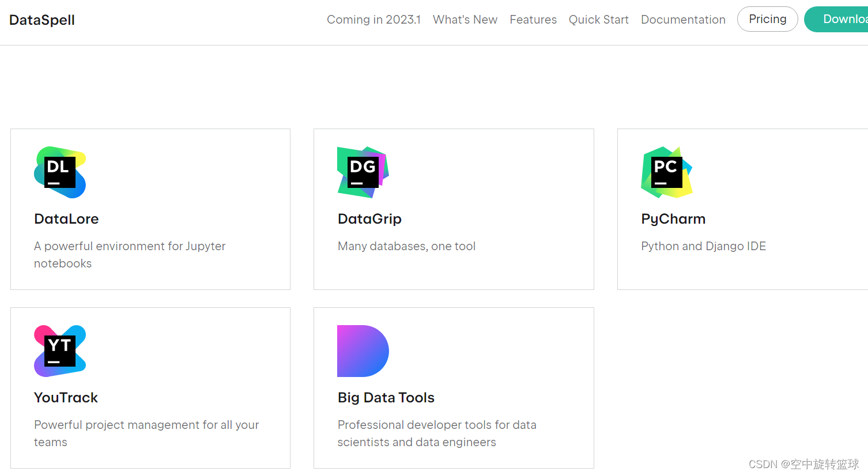Click 'Python and Django IDE' description

pyautogui.click(x=704, y=246)
